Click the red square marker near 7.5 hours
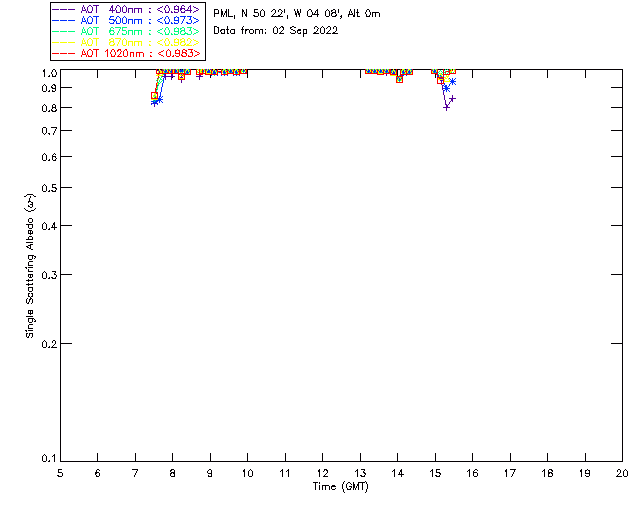640x512 pixels. pyautogui.click(x=154, y=96)
